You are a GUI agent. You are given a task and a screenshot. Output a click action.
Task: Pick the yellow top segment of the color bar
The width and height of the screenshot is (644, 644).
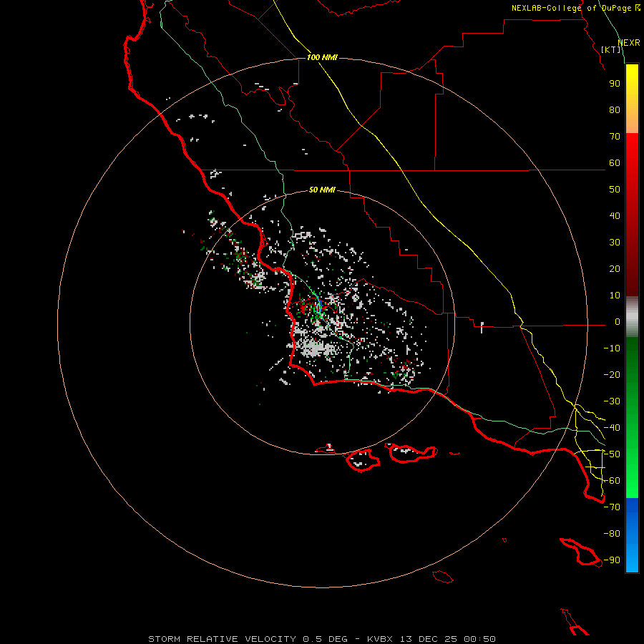click(632, 99)
